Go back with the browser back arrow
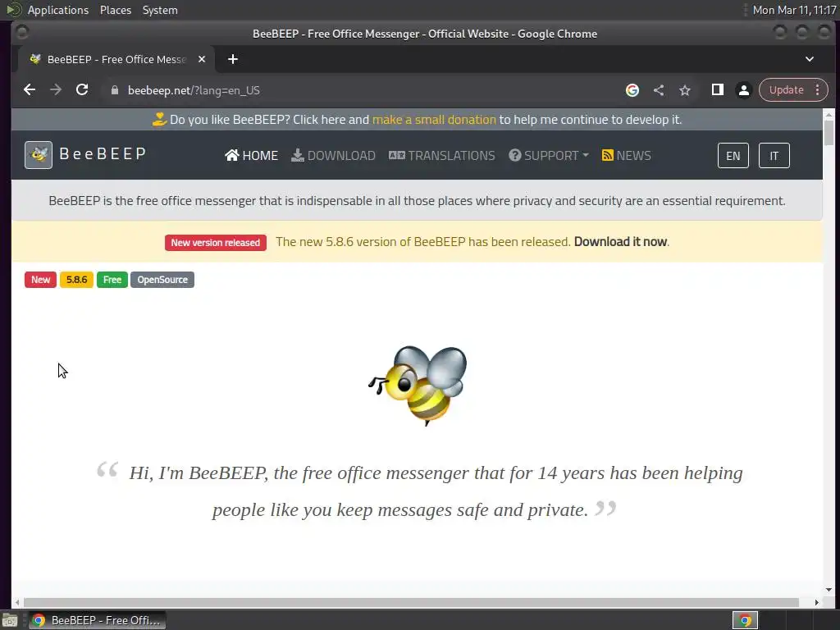 point(30,90)
